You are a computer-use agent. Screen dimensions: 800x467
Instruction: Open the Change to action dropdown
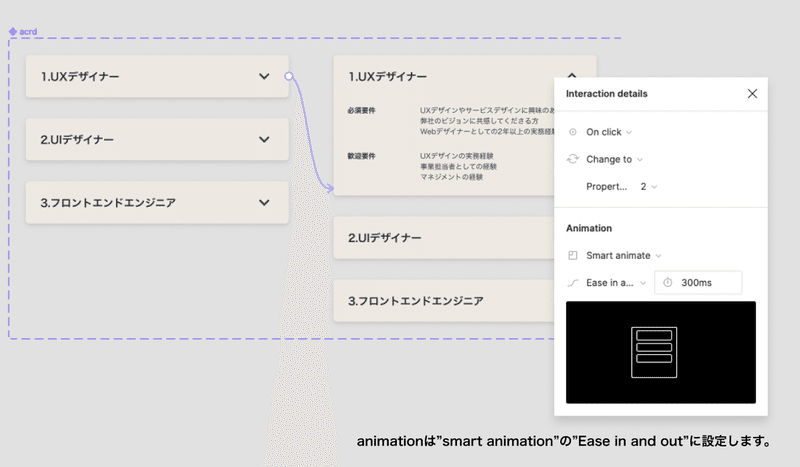614,159
